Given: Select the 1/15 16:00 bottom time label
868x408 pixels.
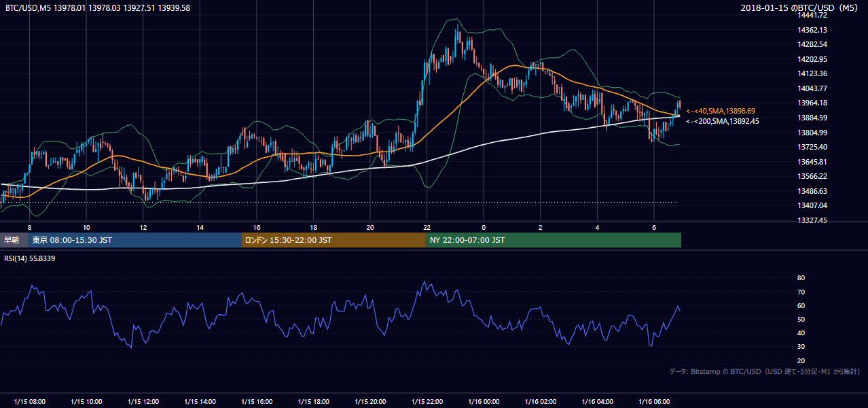Looking at the screenshot, I should [257, 401].
